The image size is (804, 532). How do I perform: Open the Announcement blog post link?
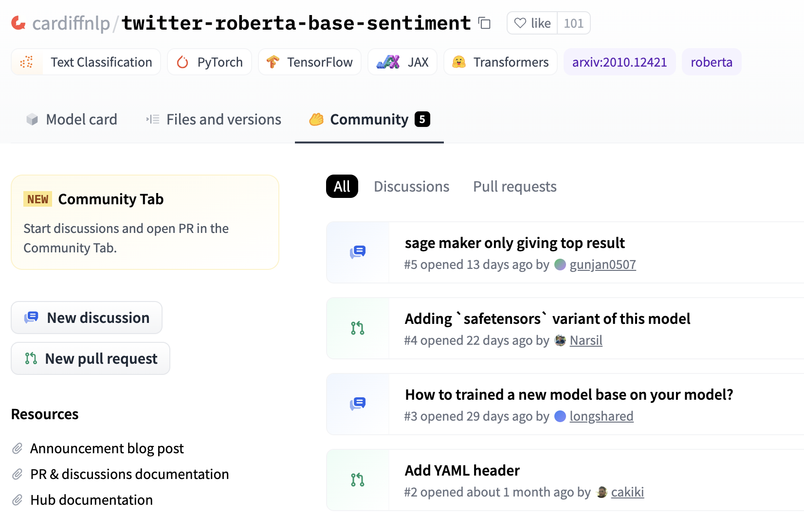click(x=107, y=448)
